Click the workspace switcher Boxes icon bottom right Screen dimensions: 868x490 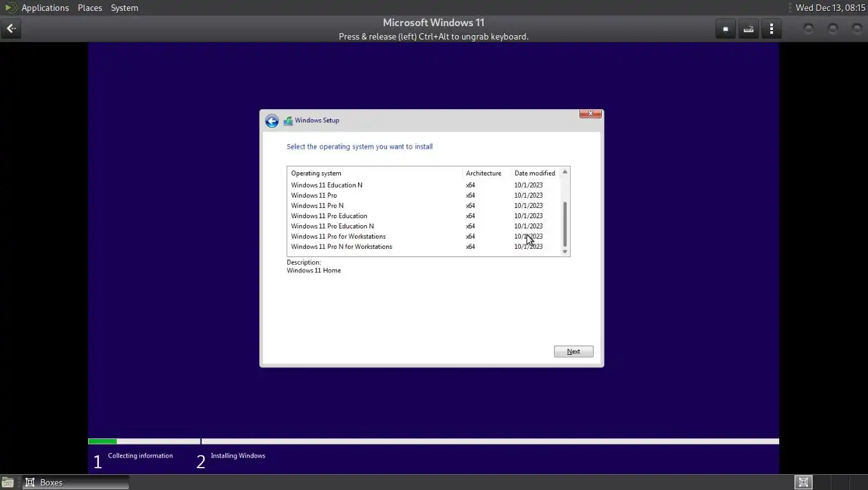[x=804, y=482]
